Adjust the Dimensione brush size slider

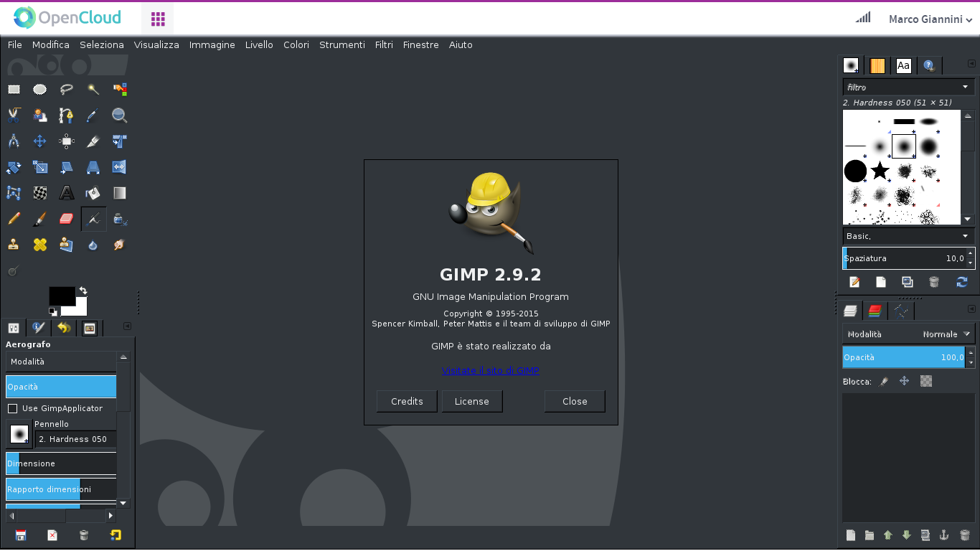pyautogui.click(x=61, y=463)
